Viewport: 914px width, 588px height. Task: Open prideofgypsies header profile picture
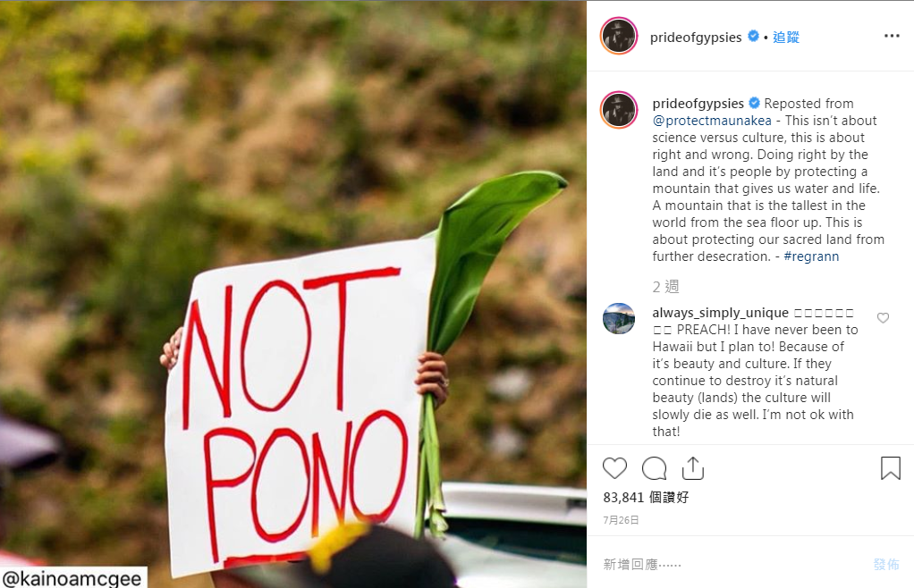tap(619, 36)
